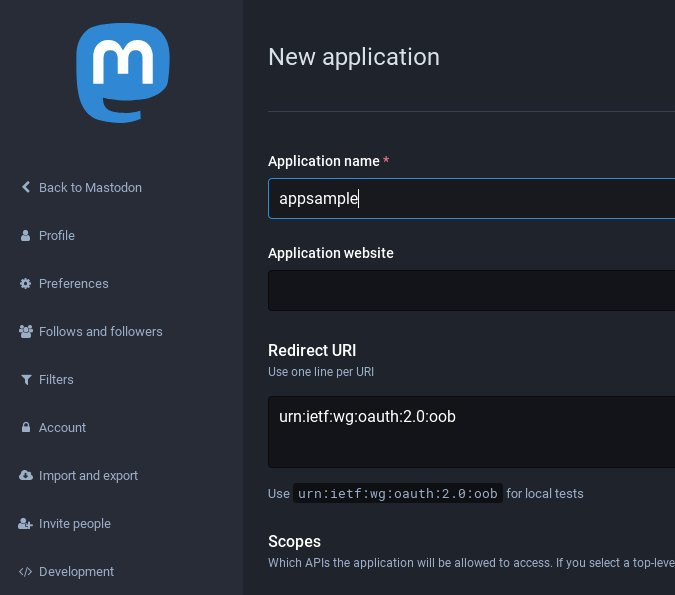This screenshot has width=675, height=595.
Task: Click the Account padlock icon
Action: click(26, 428)
